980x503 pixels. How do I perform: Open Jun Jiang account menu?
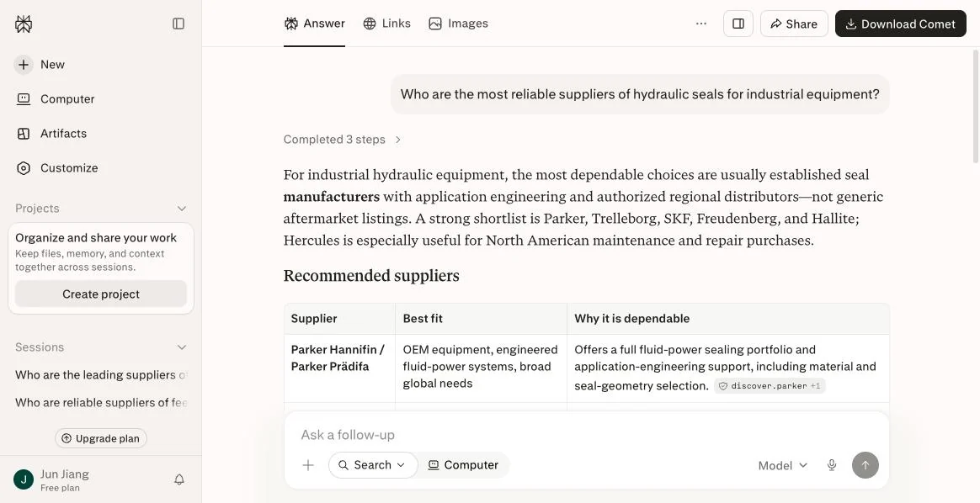52,480
